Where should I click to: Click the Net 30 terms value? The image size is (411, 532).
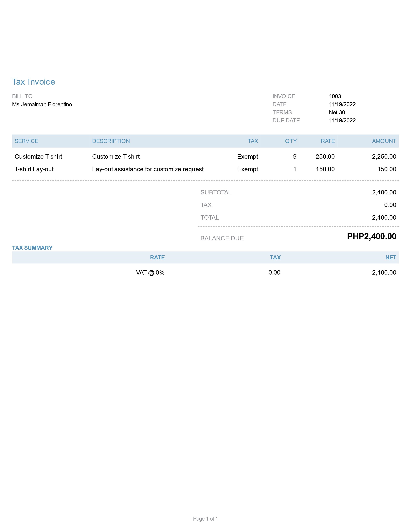point(337,112)
